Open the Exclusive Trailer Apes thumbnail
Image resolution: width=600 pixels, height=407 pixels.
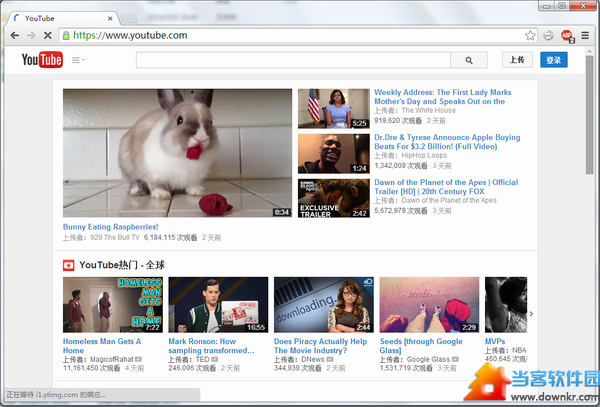tap(334, 199)
